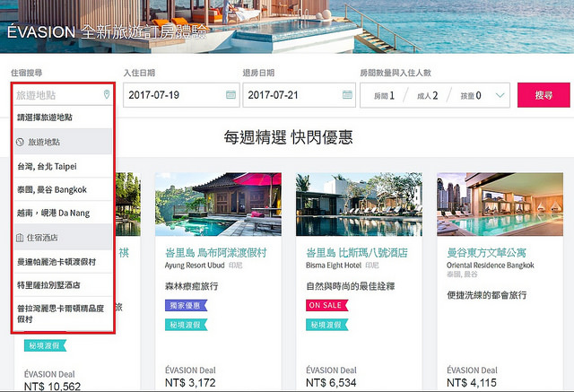Click 森林療癒旅行 description text

[191, 286]
